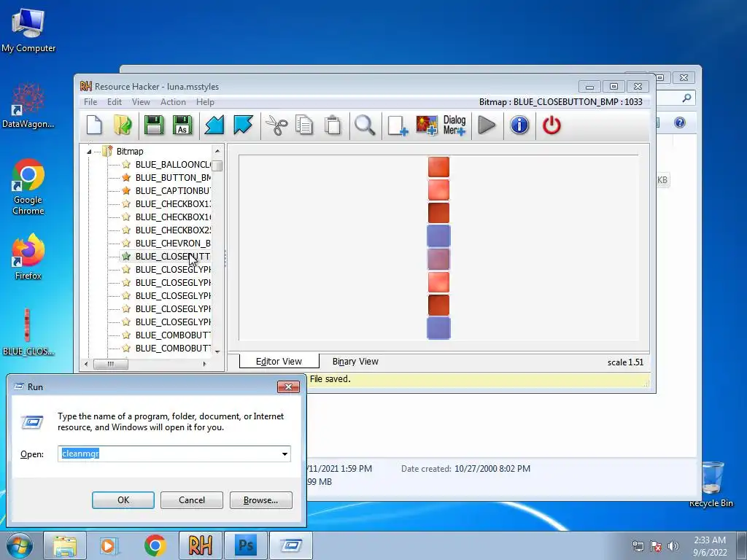Switch to Photoshop in taskbar
747x560 pixels.
[245, 545]
